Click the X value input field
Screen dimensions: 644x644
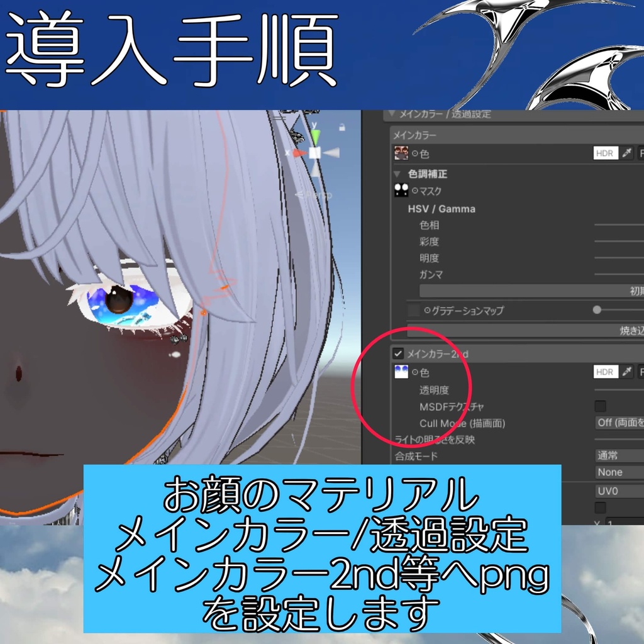625,521
